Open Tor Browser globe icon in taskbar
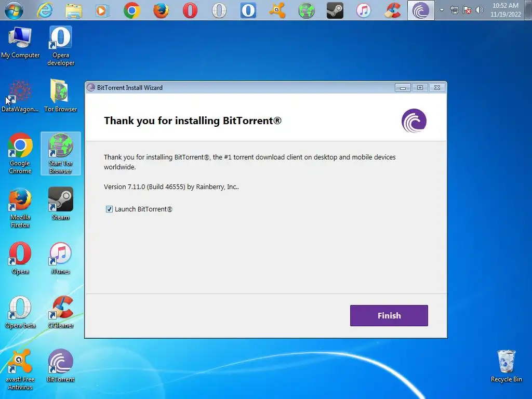 (306, 10)
